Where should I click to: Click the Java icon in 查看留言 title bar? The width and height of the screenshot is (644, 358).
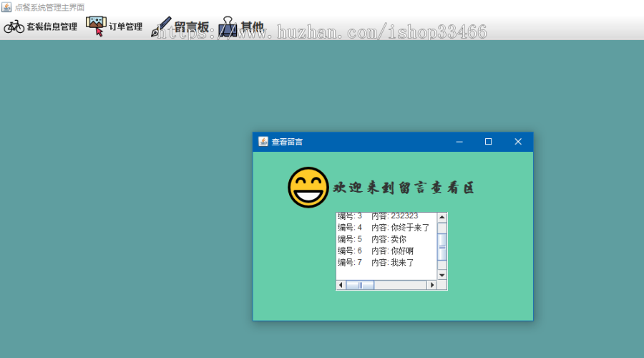pyautogui.click(x=263, y=142)
